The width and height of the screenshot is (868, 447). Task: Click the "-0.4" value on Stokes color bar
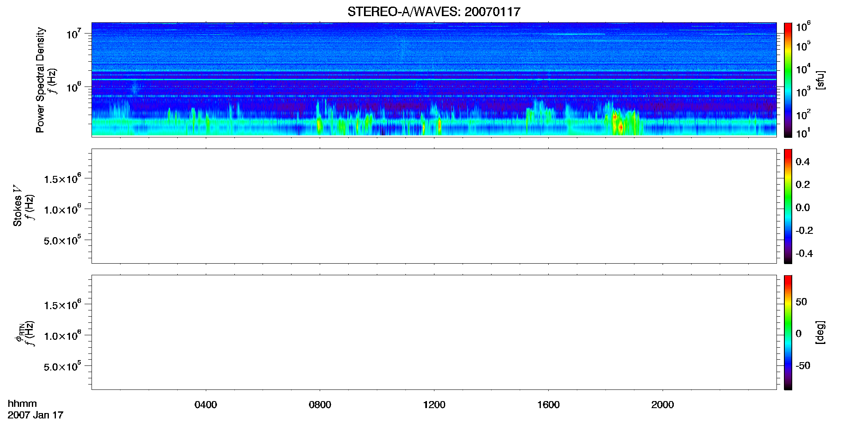(804, 254)
